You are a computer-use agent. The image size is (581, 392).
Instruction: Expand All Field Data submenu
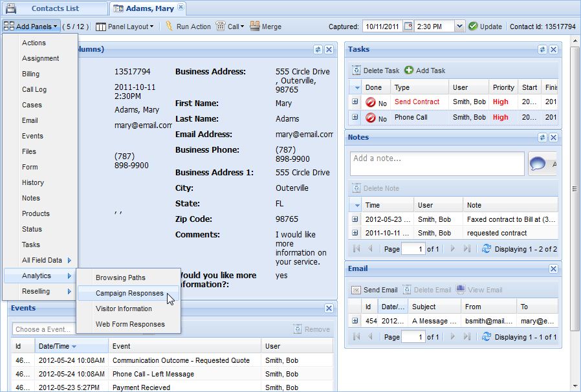[40, 260]
